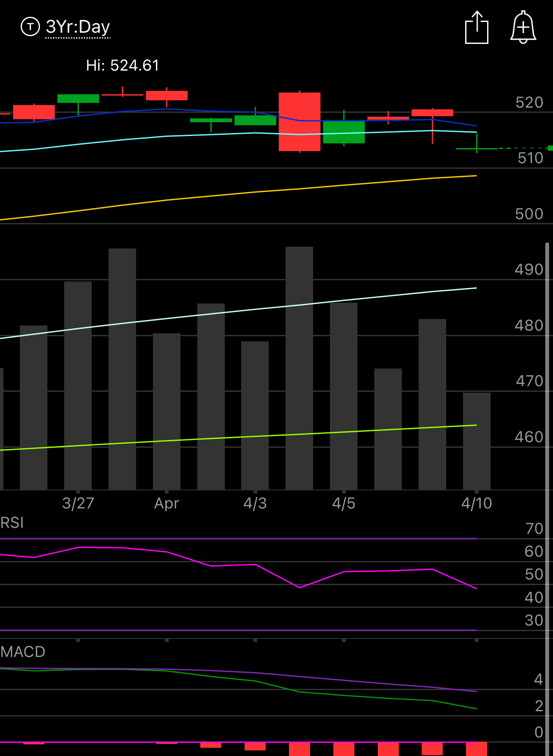Tap the MACD 0 axis label
The image size is (553, 756).
tap(539, 732)
